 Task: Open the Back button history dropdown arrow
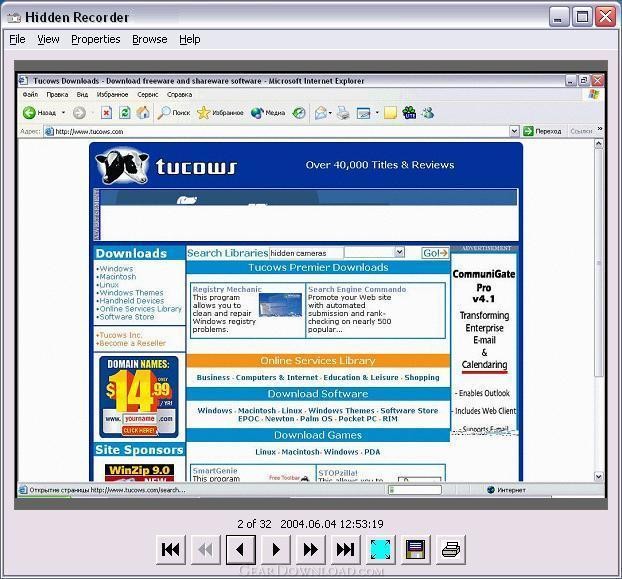click(x=63, y=113)
